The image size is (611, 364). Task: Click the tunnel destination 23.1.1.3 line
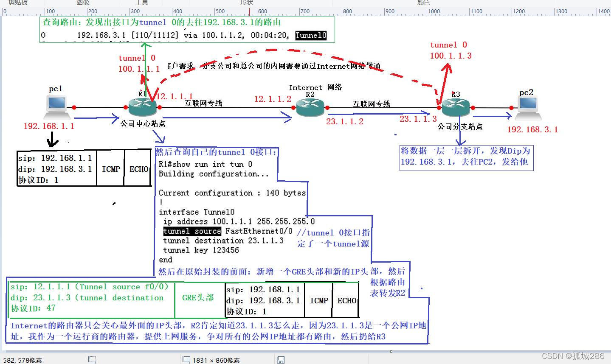pyautogui.click(x=223, y=241)
